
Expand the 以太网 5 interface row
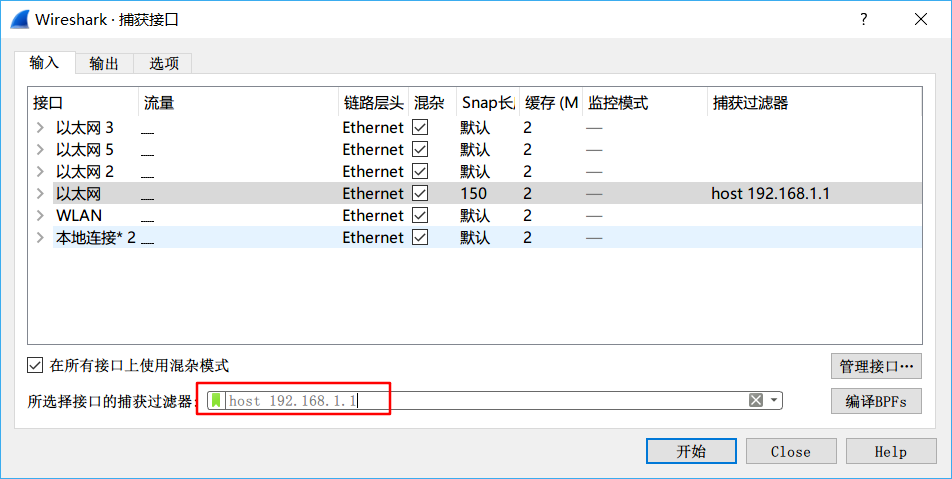pyautogui.click(x=40, y=149)
